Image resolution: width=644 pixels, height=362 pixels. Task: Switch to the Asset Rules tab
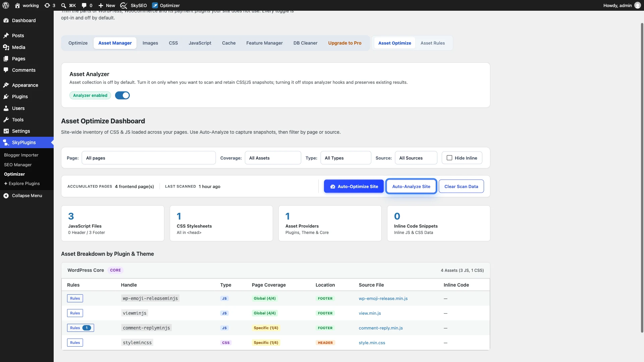click(433, 43)
